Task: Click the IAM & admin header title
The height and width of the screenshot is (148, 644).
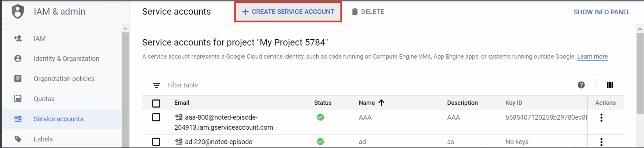Action: click(59, 12)
